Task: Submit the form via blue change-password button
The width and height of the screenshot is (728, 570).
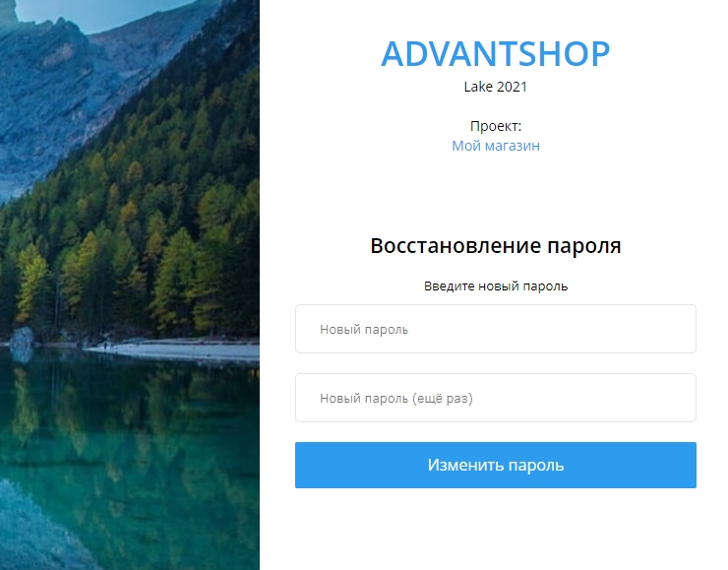Action: (x=496, y=465)
